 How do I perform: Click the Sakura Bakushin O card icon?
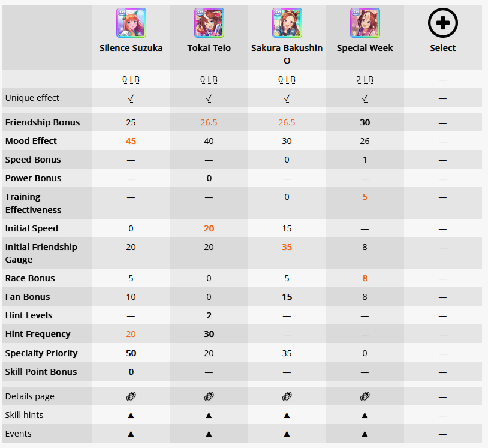point(287,23)
